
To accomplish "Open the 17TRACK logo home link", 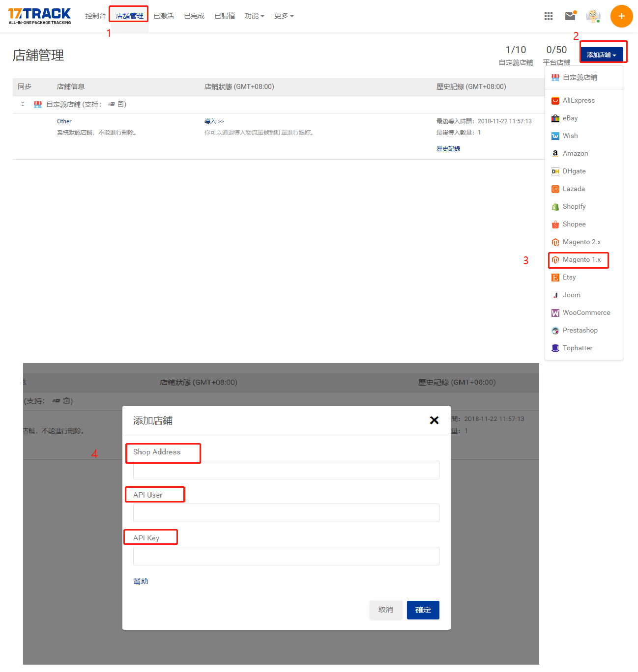I will tap(39, 16).
